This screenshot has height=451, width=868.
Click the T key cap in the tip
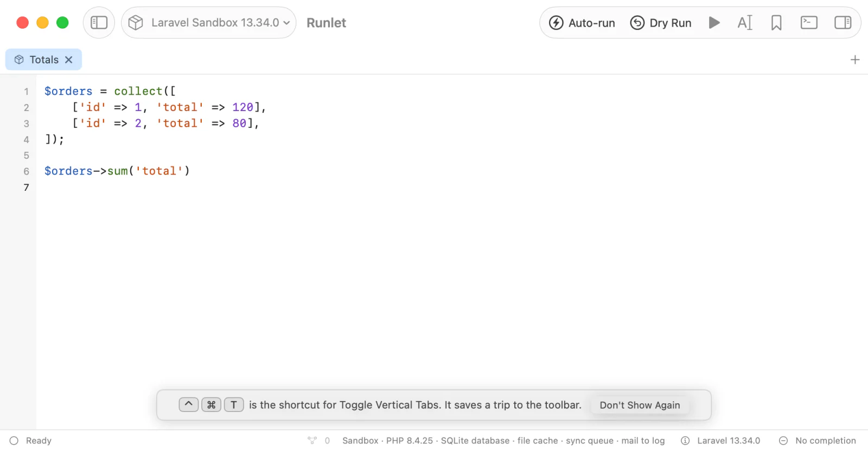[234, 405]
